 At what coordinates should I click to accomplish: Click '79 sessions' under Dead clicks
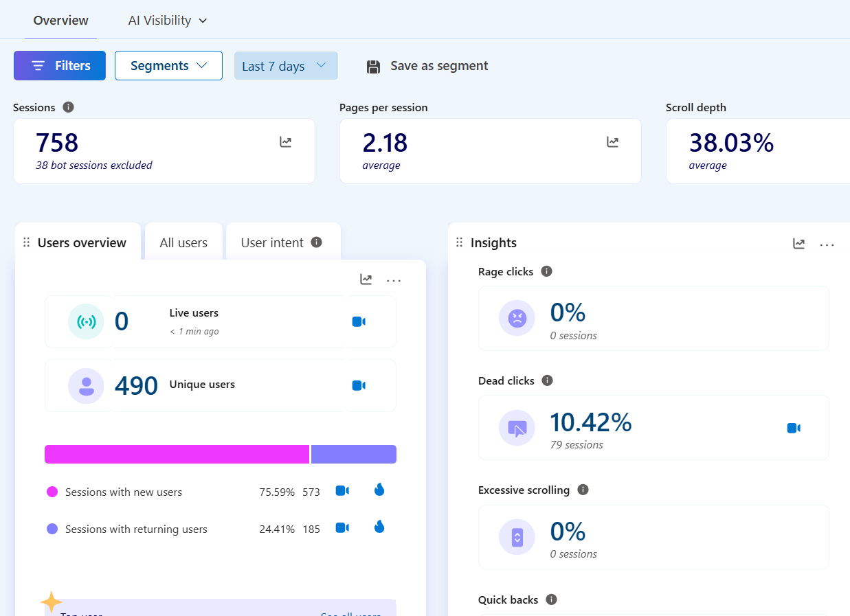tap(577, 445)
